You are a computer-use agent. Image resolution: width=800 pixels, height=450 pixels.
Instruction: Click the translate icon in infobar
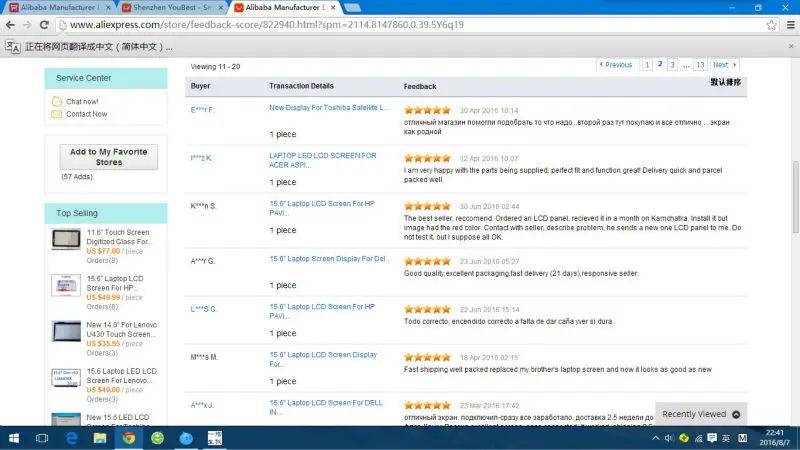(x=13, y=47)
